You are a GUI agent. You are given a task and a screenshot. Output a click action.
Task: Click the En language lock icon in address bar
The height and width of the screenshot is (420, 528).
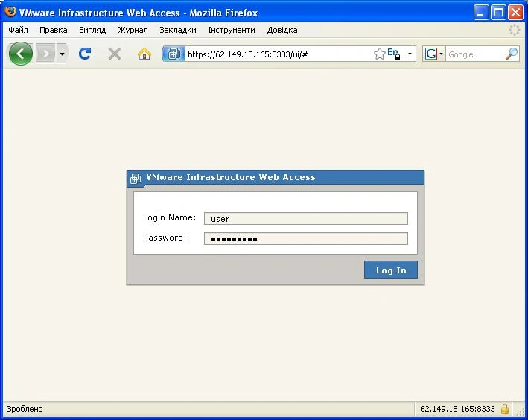[x=394, y=54]
